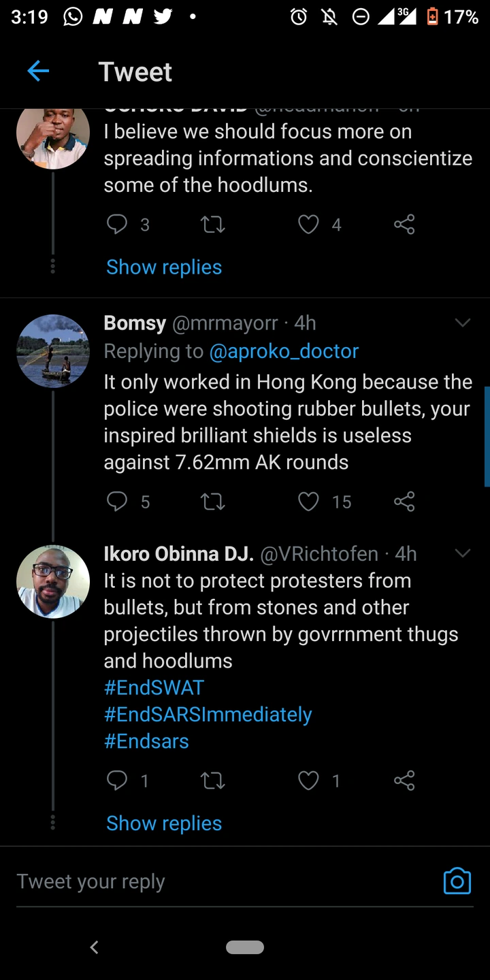Reply to Bomsy's tweet via comment icon
Image resolution: width=490 pixels, height=980 pixels.
[x=118, y=502]
